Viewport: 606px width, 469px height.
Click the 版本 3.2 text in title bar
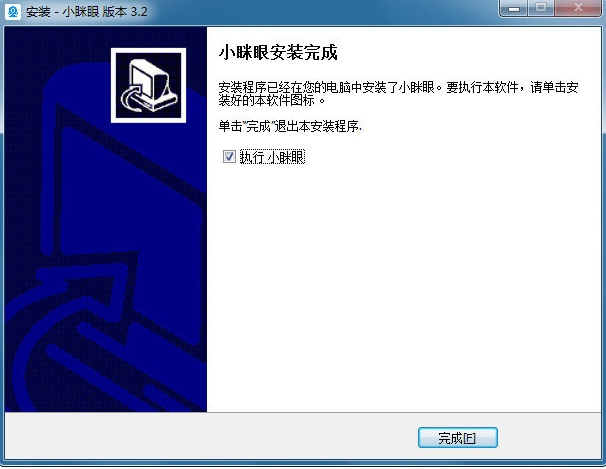[x=125, y=12]
